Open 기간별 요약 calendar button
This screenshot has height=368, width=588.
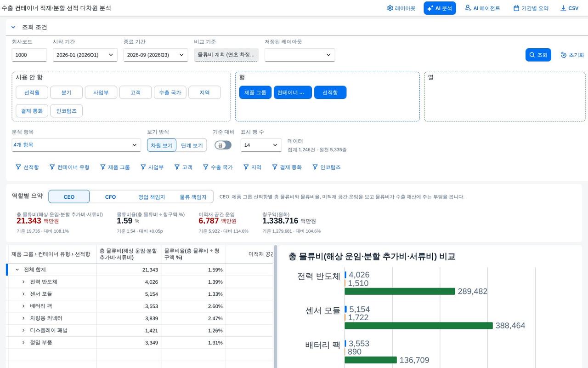coord(531,8)
